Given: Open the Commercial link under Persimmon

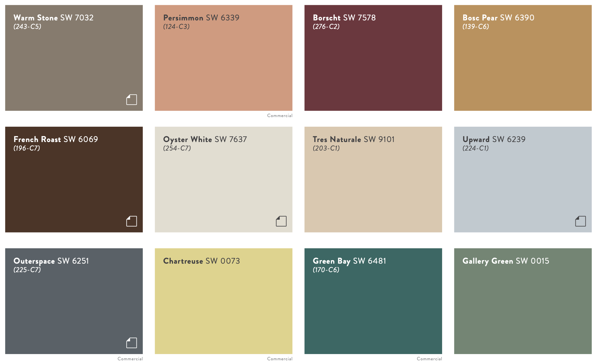Looking at the screenshot, I should tap(279, 116).
